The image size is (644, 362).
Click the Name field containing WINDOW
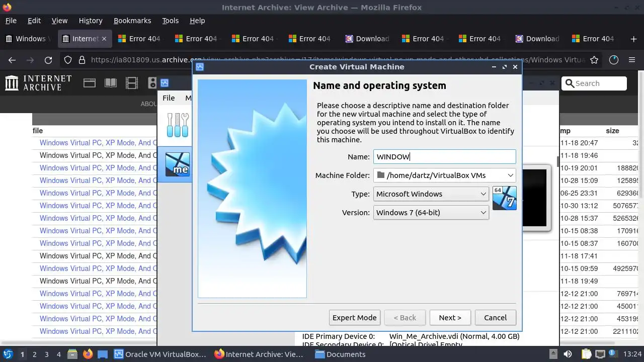click(x=445, y=157)
